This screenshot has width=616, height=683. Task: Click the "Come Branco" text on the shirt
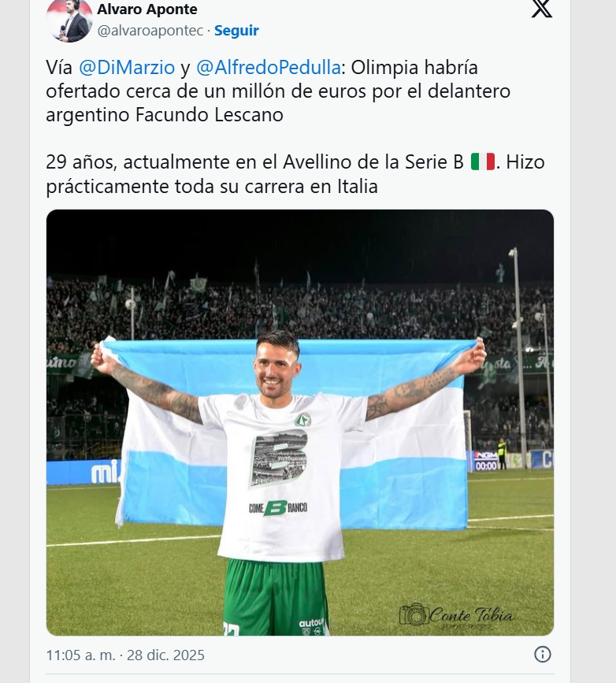coord(279,508)
